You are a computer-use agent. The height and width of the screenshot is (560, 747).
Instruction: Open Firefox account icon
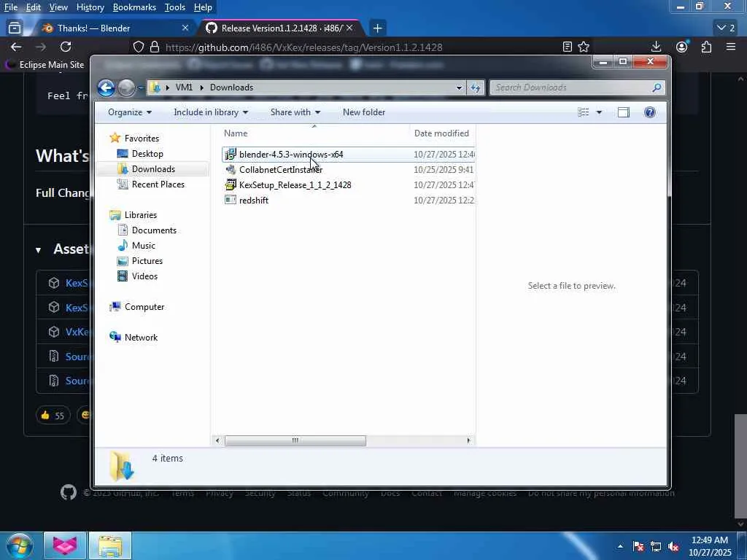[x=682, y=47]
